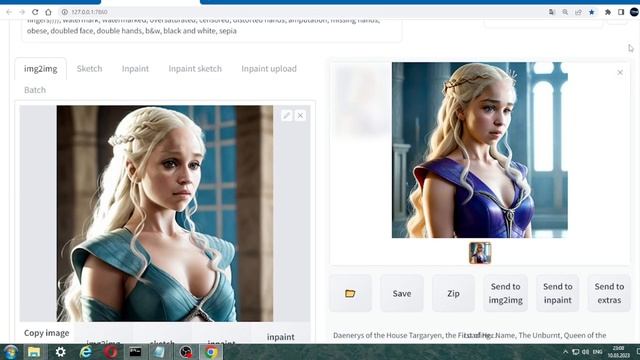This screenshot has height=360, width=640.
Task: Open the taskbar clock and date
Action: click(619, 352)
